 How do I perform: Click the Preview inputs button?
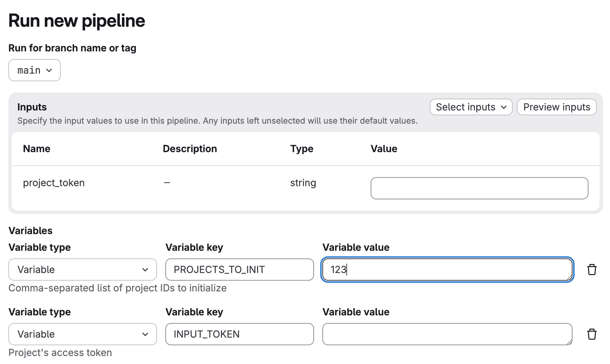pos(557,107)
